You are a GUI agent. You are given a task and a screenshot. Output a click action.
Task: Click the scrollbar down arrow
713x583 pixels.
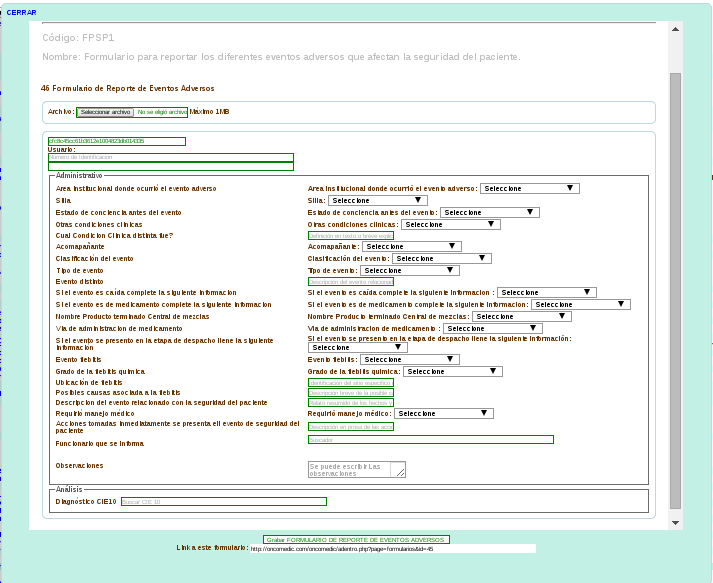pyautogui.click(x=675, y=523)
